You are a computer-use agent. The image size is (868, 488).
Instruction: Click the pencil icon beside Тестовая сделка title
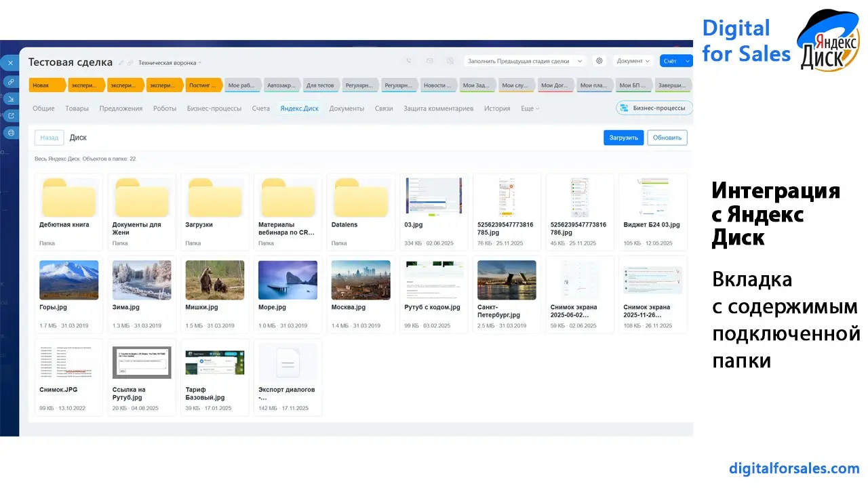point(121,63)
